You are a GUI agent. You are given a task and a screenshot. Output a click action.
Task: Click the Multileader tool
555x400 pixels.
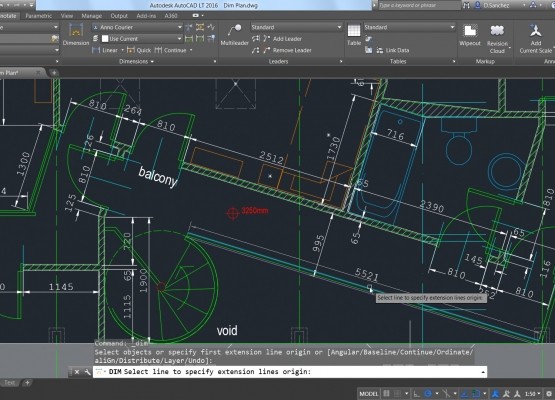pos(234,35)
